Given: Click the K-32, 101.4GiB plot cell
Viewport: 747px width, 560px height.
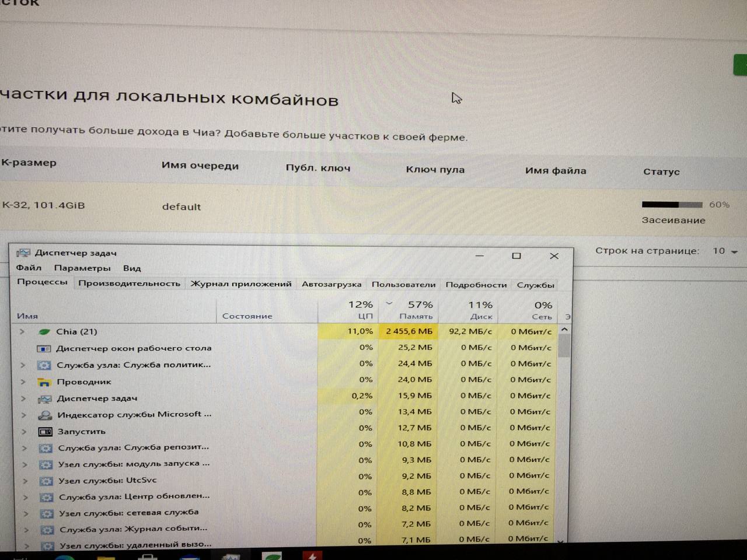Looking at the screenshot, I should 44,205.
